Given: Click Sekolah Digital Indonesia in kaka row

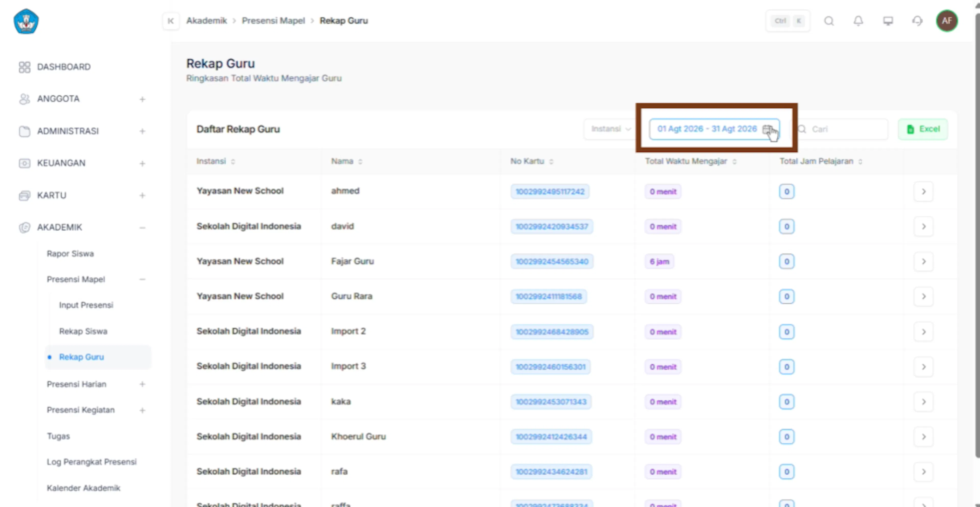Looking at the screenshot, I should 249,402.
